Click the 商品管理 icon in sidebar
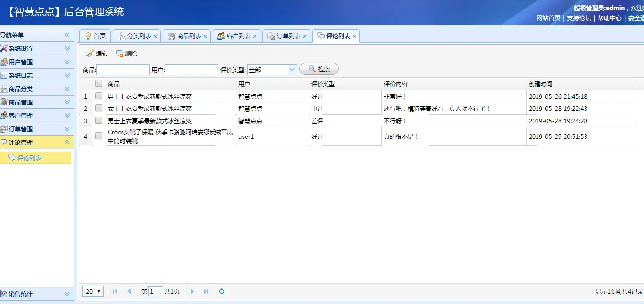 [x=4, y=102]
